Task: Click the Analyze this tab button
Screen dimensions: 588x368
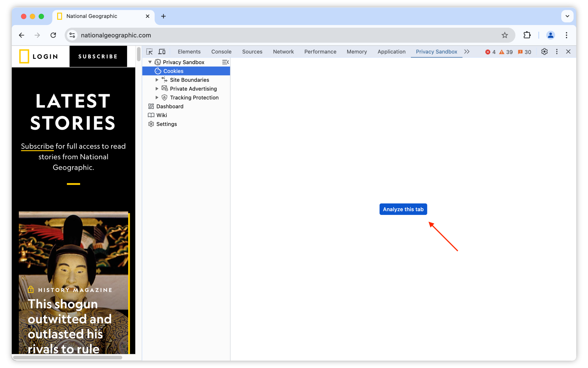Action: click(403, 209)
